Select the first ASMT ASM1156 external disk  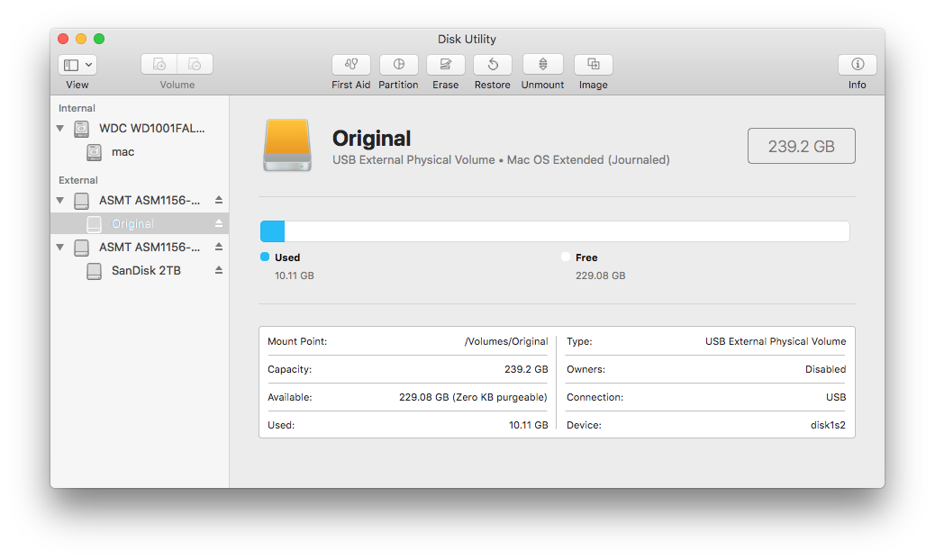coord(140,200)
